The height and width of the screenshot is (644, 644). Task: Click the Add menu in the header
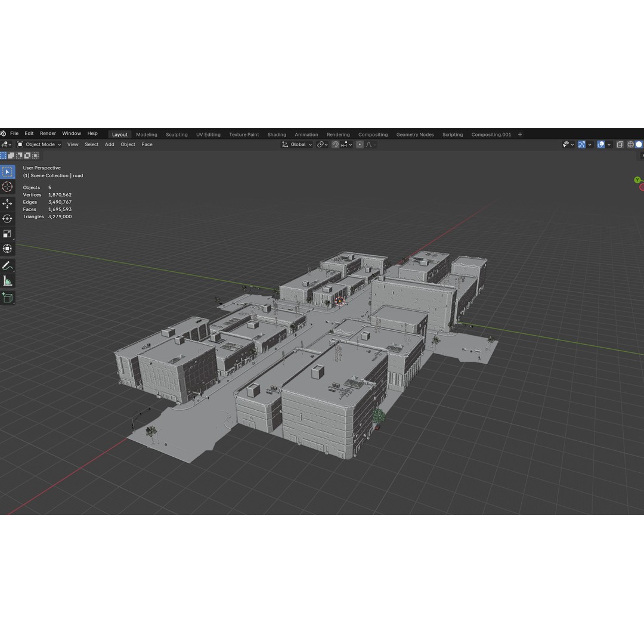click(x=109, y=144)
